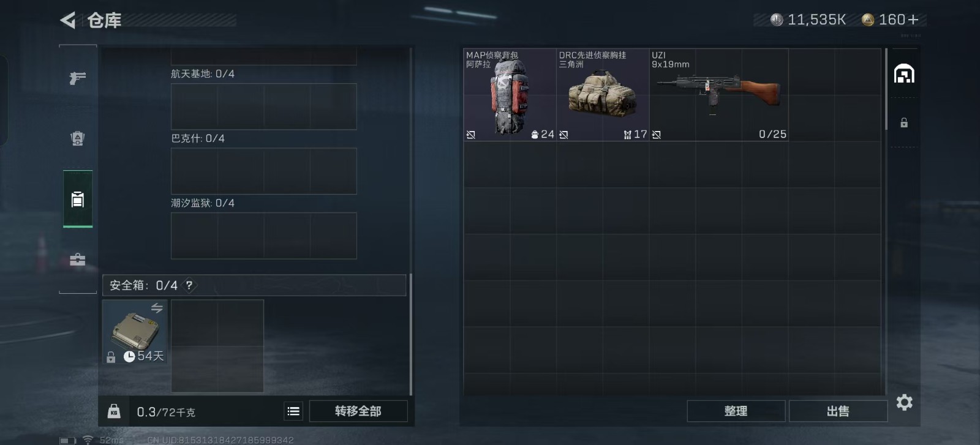Select the MAP侦察背包 backpack item

[510, 95]
